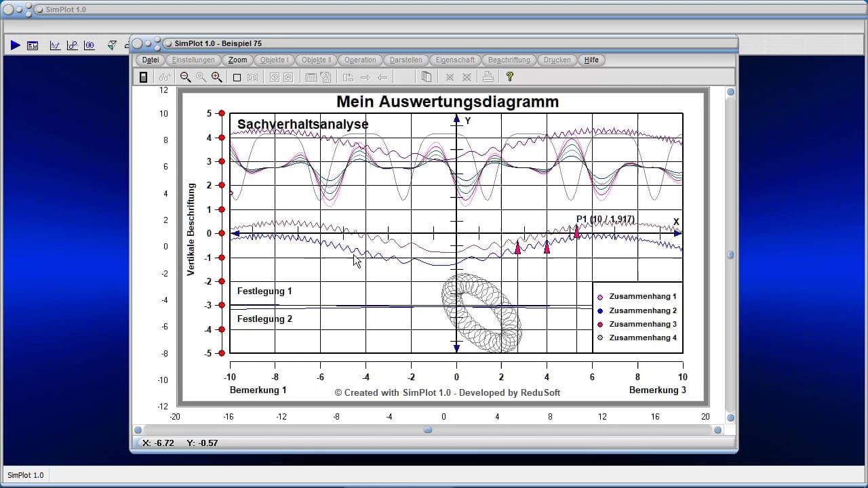Click the vertical scrollbar top button
This screenshot has width=868, height=488.
coord(730,92)
